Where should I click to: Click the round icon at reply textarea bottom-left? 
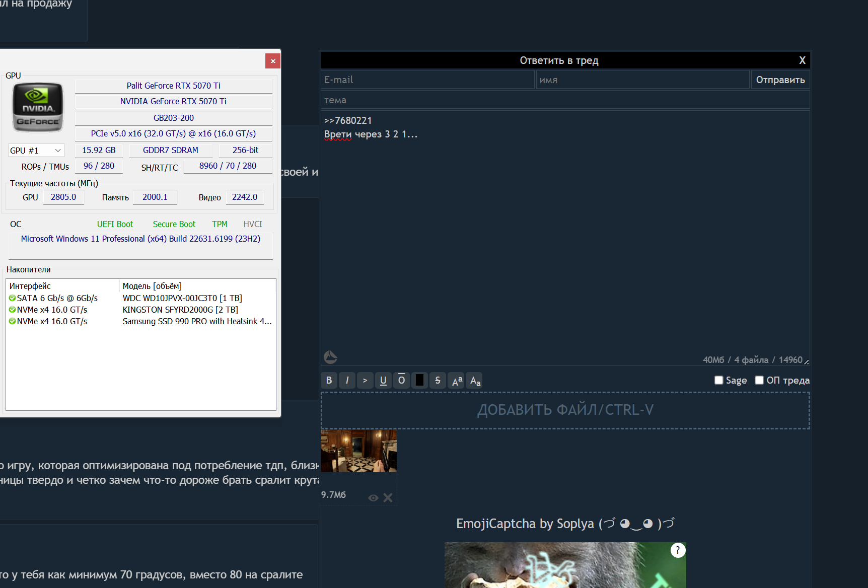pyautogui.click(x=330, y=357)
